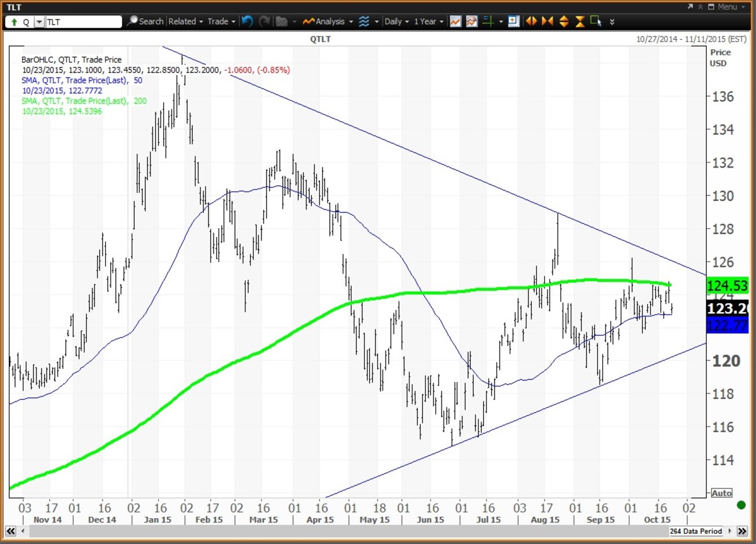
Task: Click the vertical compress hourglass icon
Action: 580,21
